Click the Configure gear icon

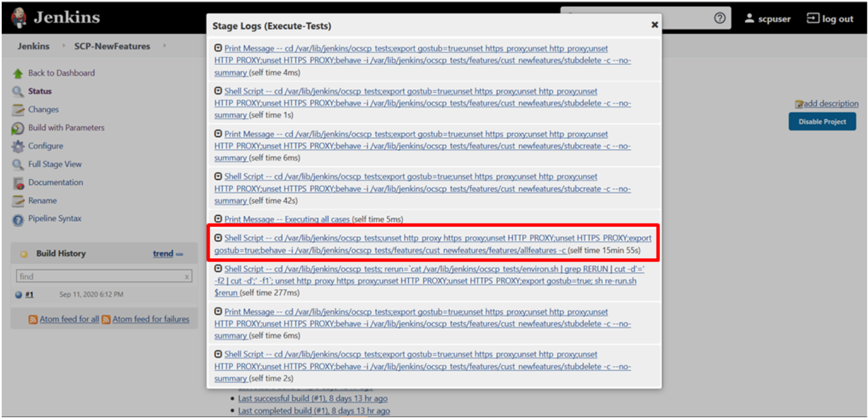click(18, 146)
